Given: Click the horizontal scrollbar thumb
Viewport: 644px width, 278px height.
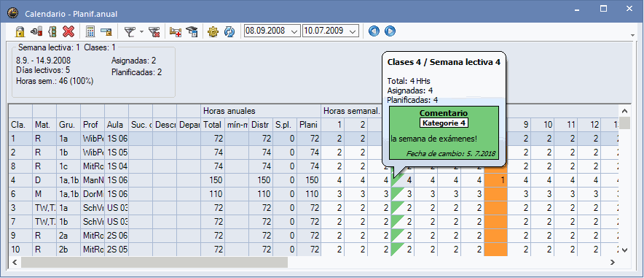Looking at the screenshot, I should (x=154, y=262).
